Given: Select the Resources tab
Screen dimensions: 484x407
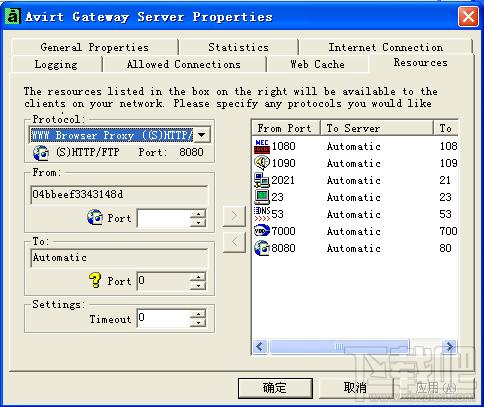Looking at the screenshot, I should click(421, 62).
